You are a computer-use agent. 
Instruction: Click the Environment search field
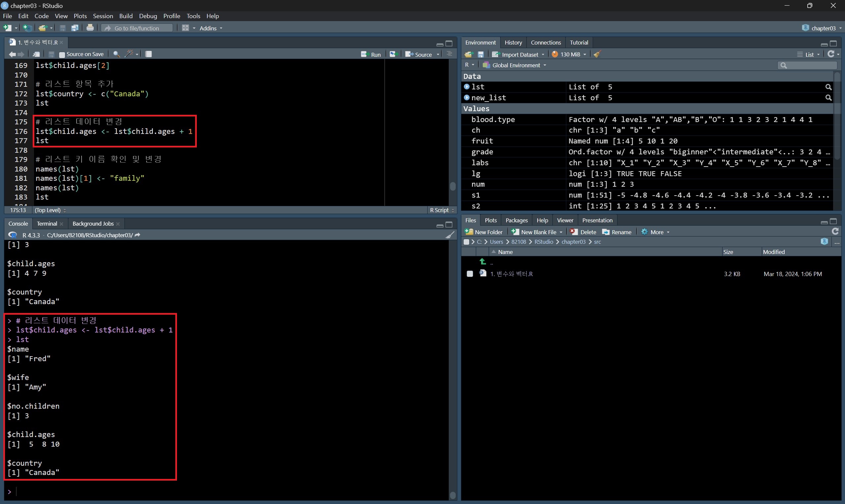pos(810,65)
